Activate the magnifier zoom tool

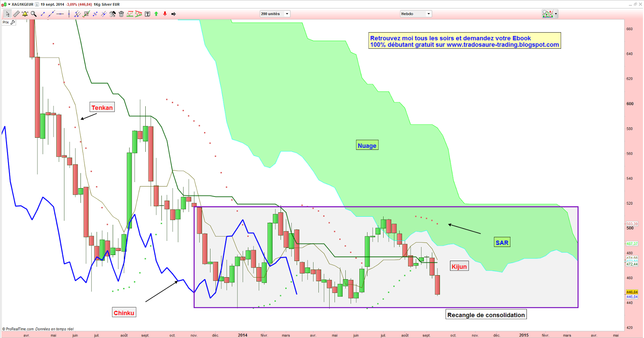[34, 14]
